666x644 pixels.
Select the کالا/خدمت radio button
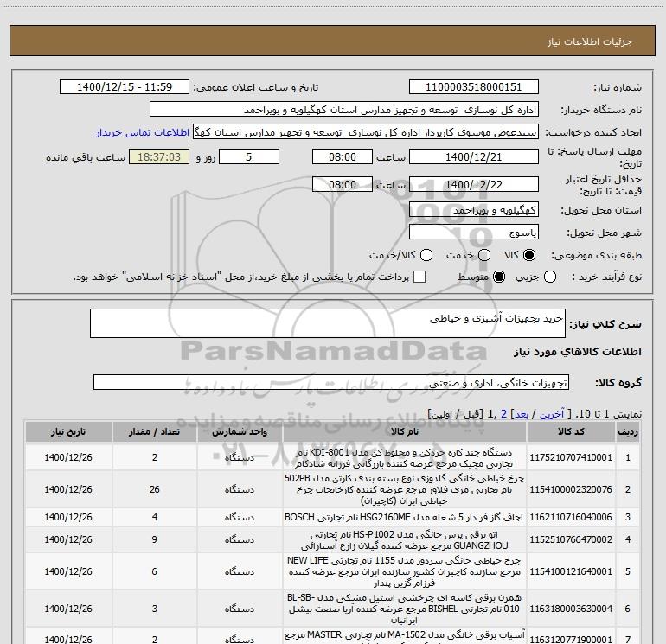[426, 255]
